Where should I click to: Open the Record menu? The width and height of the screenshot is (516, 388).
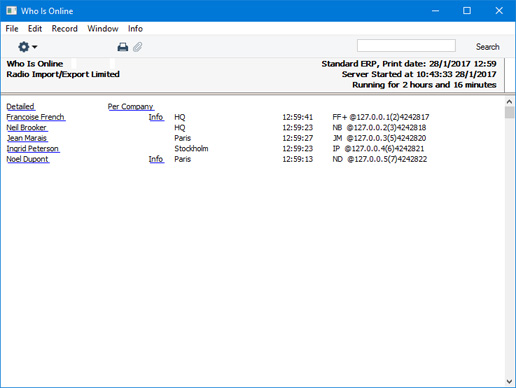tap(65, 29)
